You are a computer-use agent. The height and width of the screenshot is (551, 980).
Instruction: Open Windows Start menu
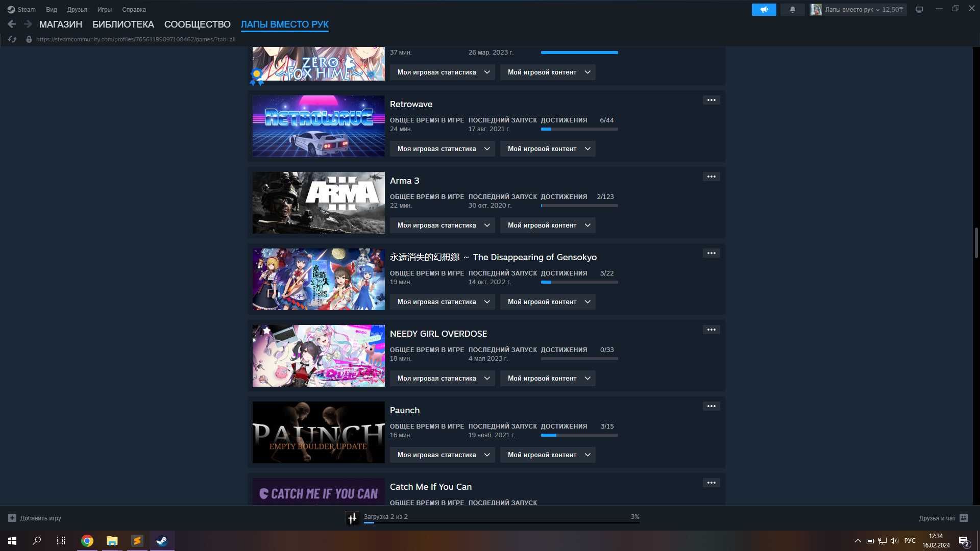[12, 541]
